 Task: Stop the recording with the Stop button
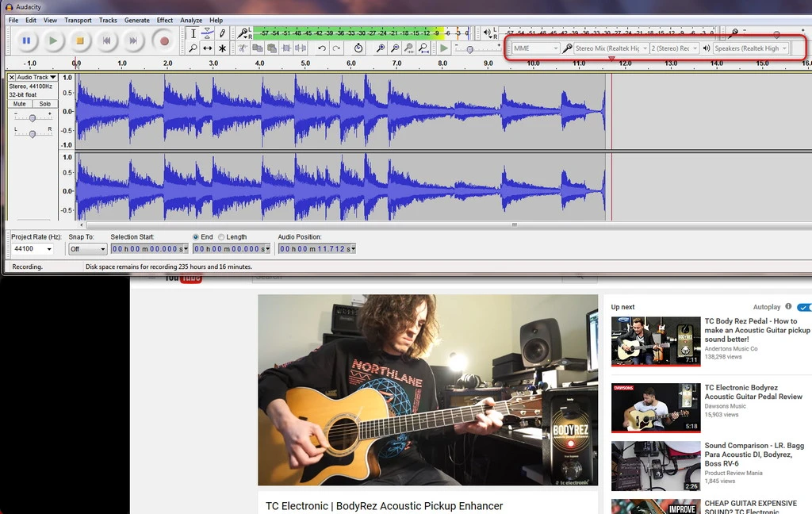tap(80, 40)
